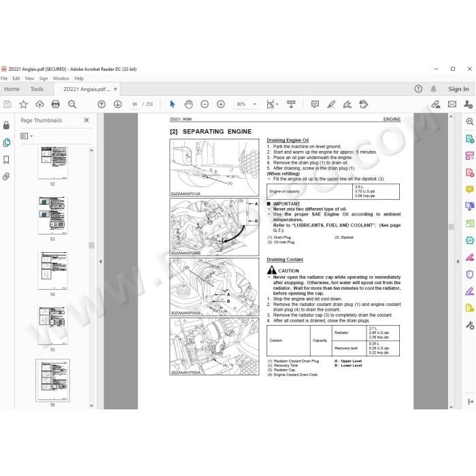Activate the Selection arrow tool
Image resolution: width=476 pixels, height=476 pixels.
(173, 105)
